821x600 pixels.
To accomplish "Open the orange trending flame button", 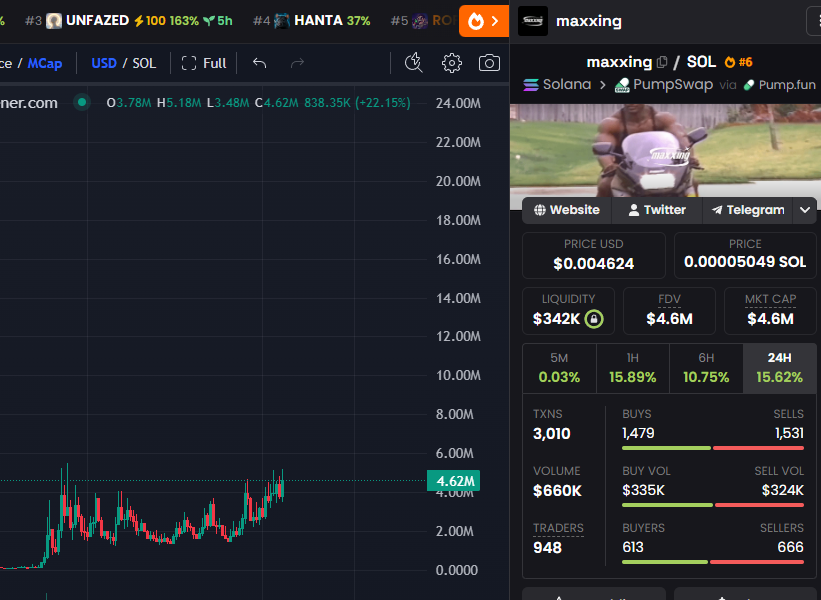I will coord(484,21).
